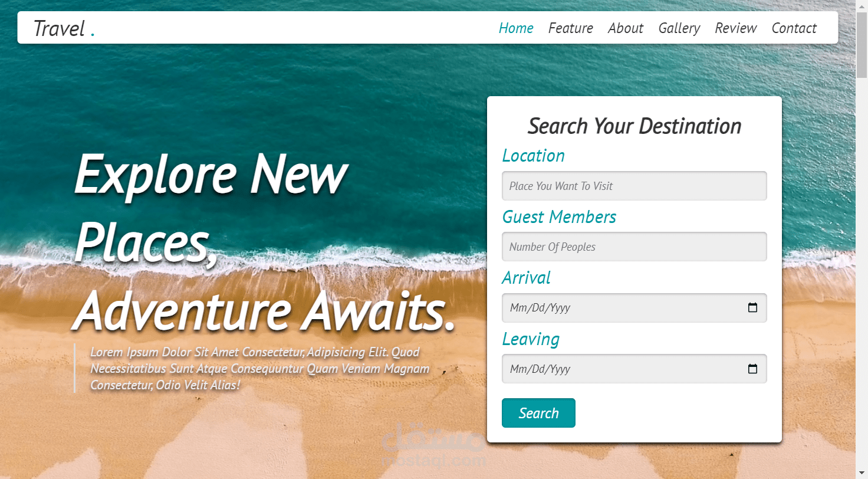
Task: Click the Location label
Action: point(533,156)
